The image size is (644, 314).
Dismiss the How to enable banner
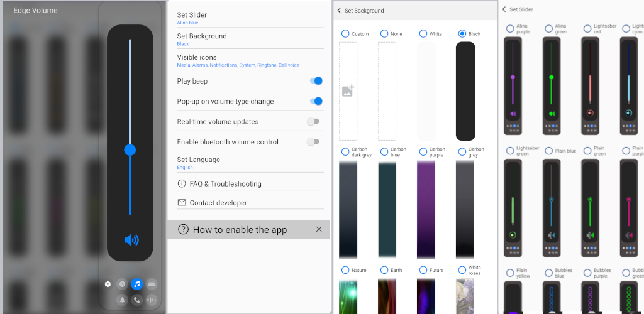pyautogui.click(x=319, y=230)
